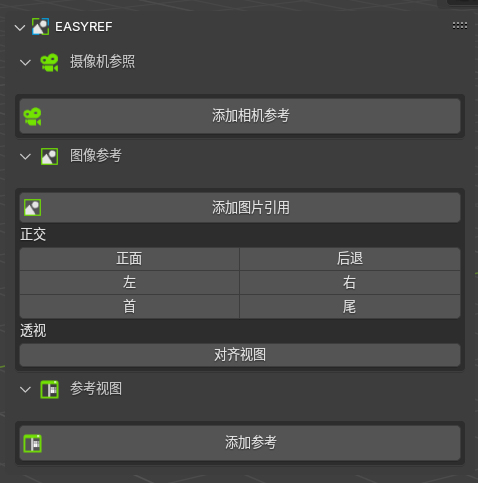Click the green camera icon beside 摄像机参照
The height and width of the screenshot is (483, 478).
(x=49, y=62)
